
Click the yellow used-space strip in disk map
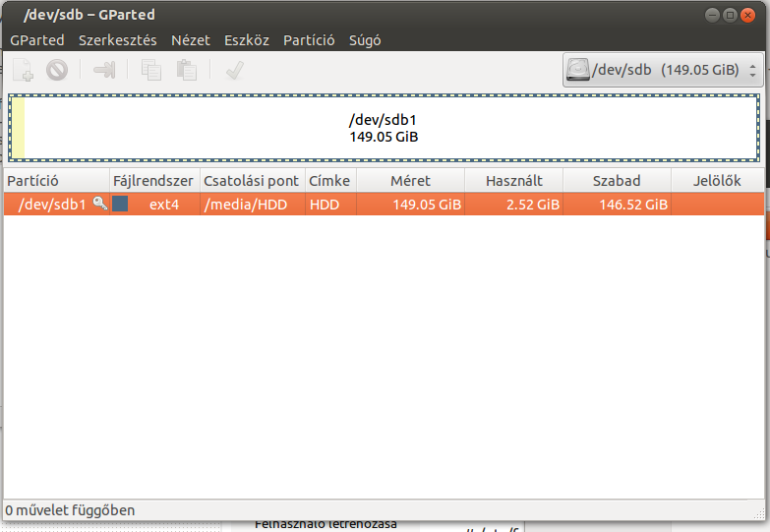[18, 128]
